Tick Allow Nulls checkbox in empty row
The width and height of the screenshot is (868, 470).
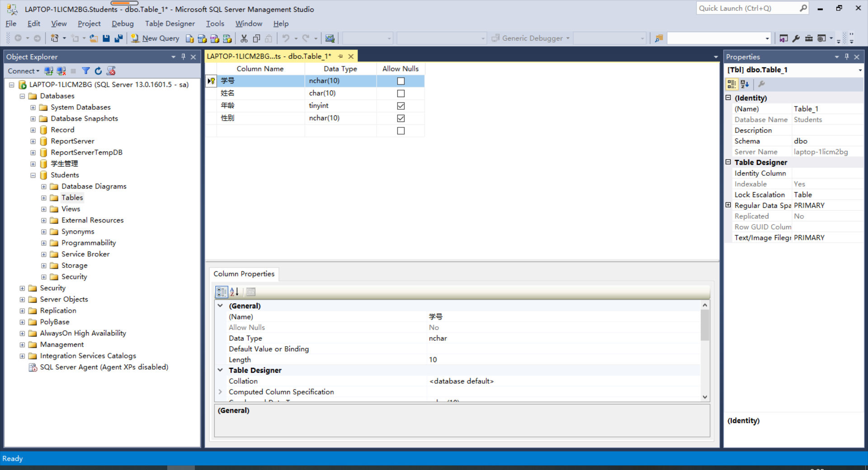tap(401, 131)
